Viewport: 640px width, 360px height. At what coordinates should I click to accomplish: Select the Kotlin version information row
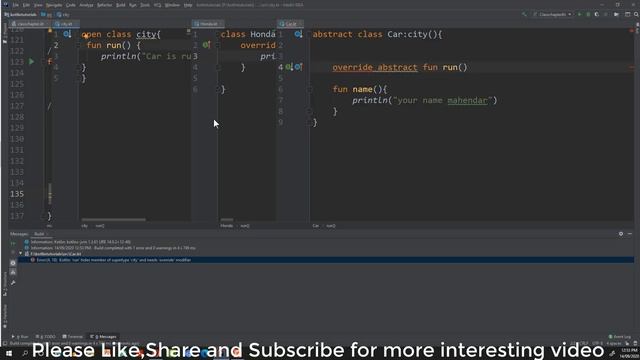pyautogui.click(x=80, y=242)
